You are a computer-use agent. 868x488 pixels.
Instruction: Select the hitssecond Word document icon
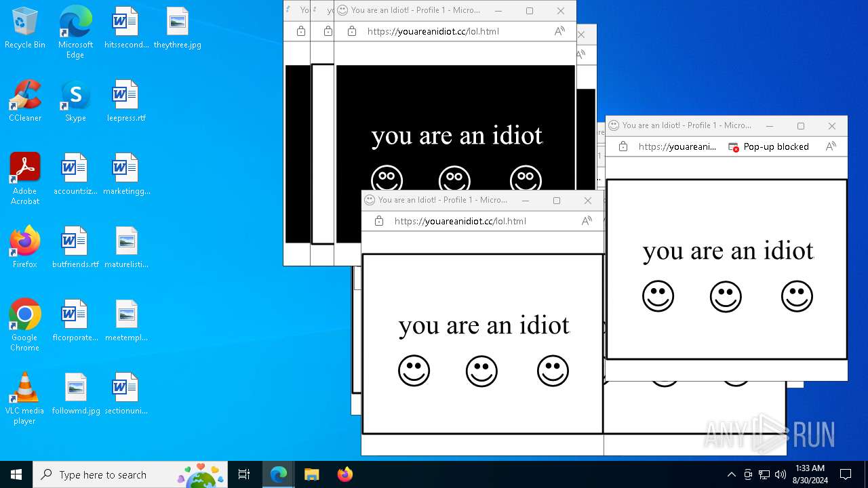[125, 28]
